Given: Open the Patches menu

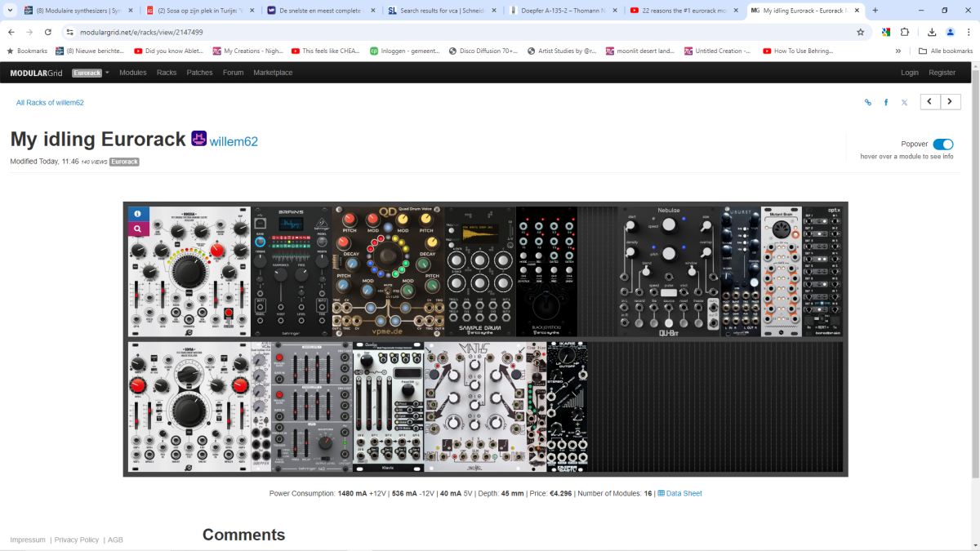Looking at the screenshot, I should 199,73.
